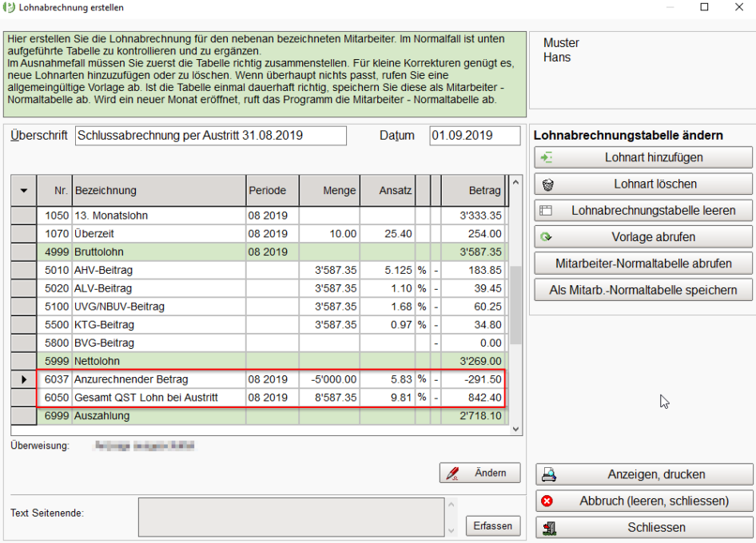This screenshot has height=543, width=756.
Task: Click the Text Seitenende text area
Action: pyautogui.click(x=291, y=517)
